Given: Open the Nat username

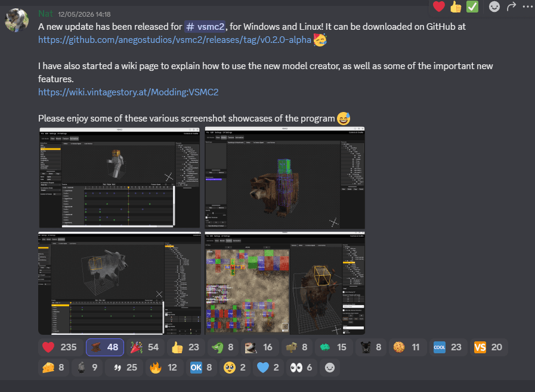Looking at the screenshot, I should point(45,14).
